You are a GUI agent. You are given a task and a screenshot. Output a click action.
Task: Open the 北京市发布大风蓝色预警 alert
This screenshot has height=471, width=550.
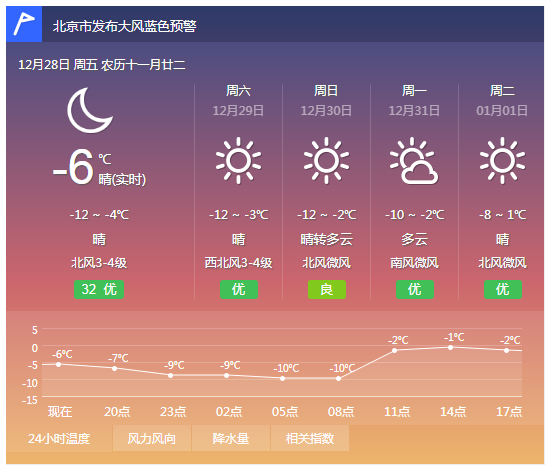coord(125,26)
